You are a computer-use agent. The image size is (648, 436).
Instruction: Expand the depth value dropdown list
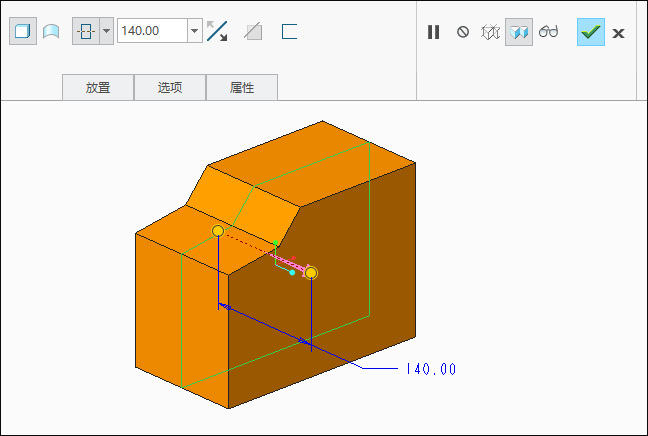(x=195, y=31)
